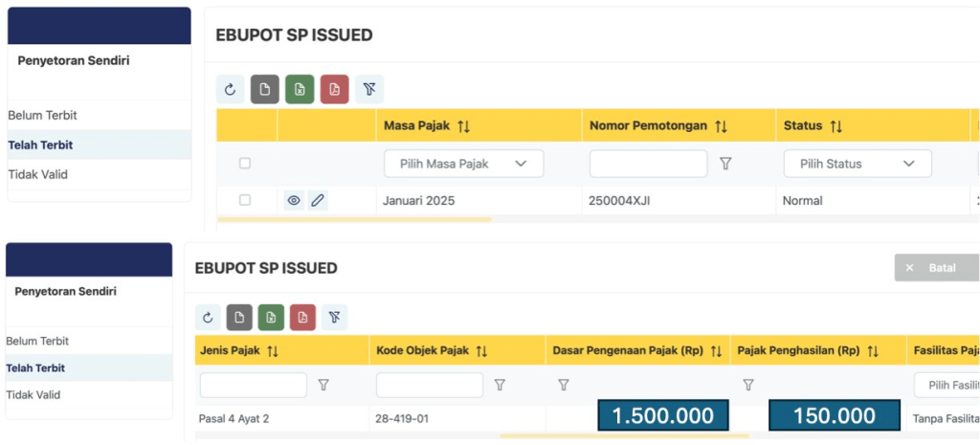
Task: Click the filter funnel beside Nomor Pemotongan input
Action: pos(725,164)
